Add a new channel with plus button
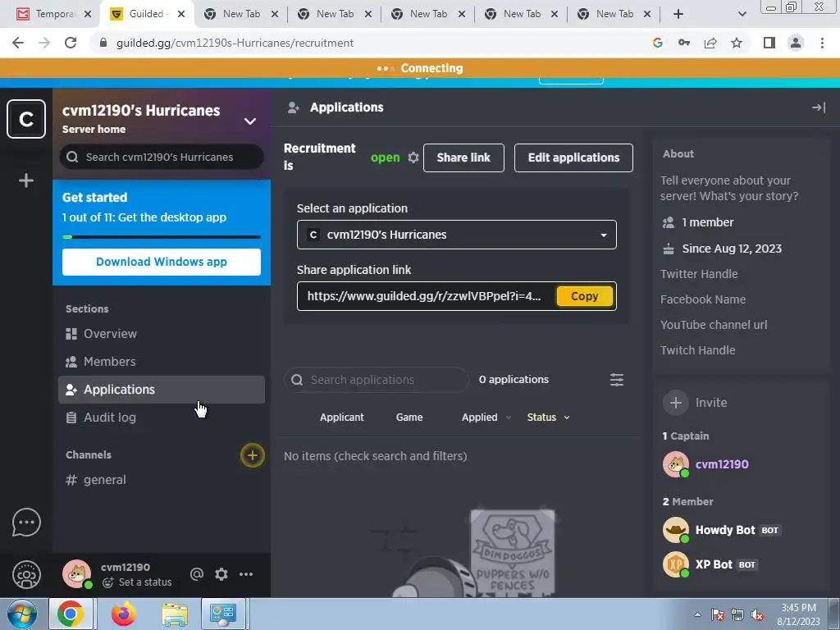The width and height of the screenshot is (840, 630). click(x=253, y=455)
